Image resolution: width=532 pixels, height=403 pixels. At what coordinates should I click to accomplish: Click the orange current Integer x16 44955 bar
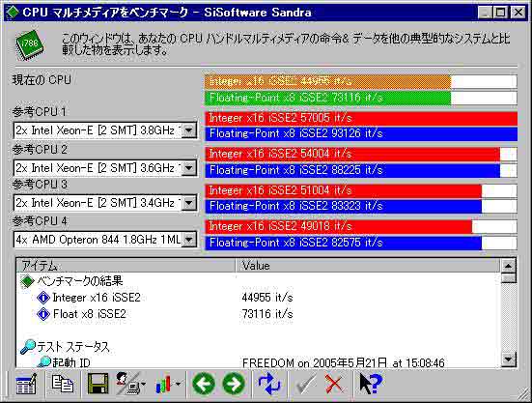point(328,81)
